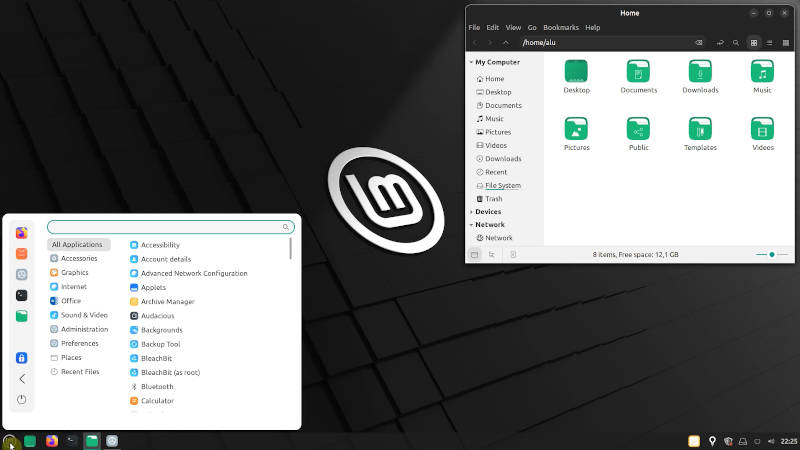Click the Terminal launcher on the panel
The height and width of the screenshot is (450, 800).
click(x=71, y=441)
